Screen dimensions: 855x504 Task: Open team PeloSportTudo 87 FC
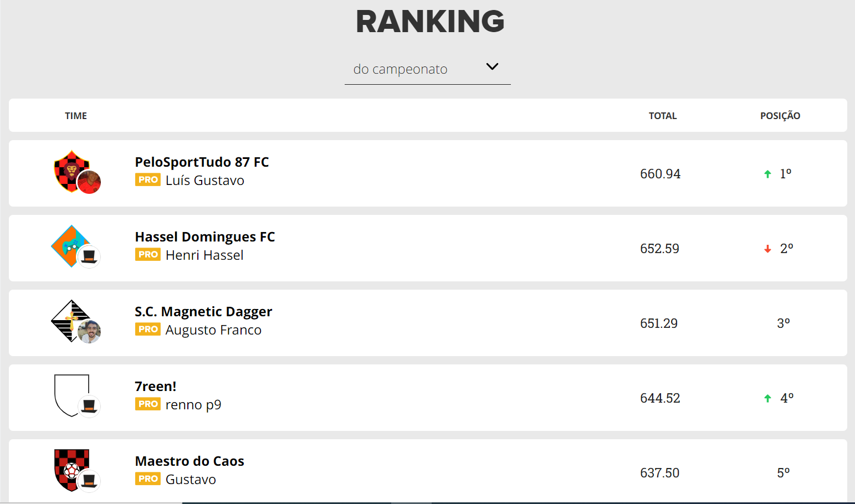click(202, 162)
